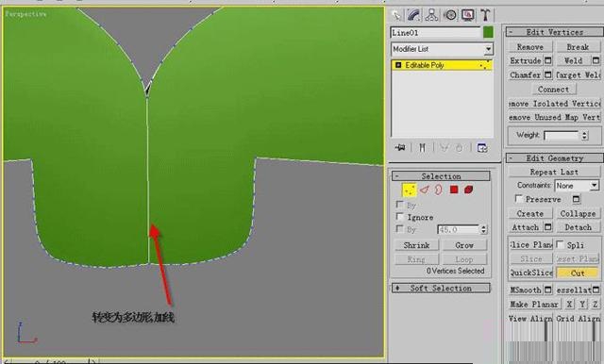604x364 pixels.
Task: Click the Pin Stack icon
Action: [x=400, y=148]
